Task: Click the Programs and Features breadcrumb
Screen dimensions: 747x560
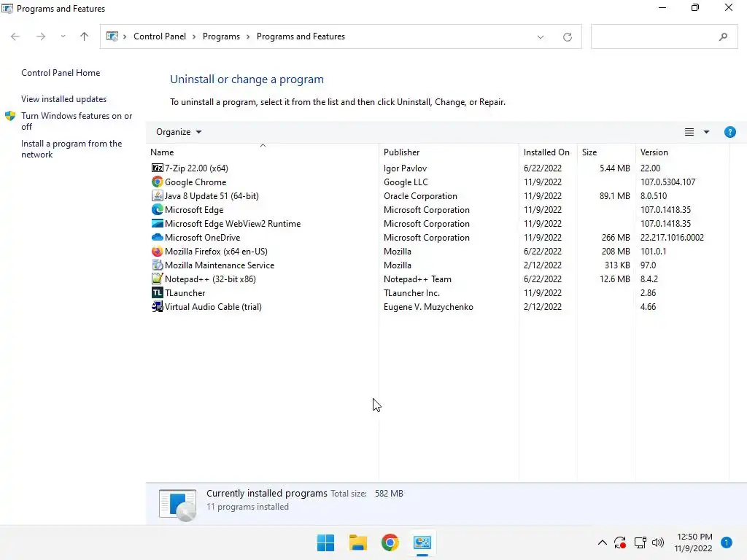Action: click(301, 36)
